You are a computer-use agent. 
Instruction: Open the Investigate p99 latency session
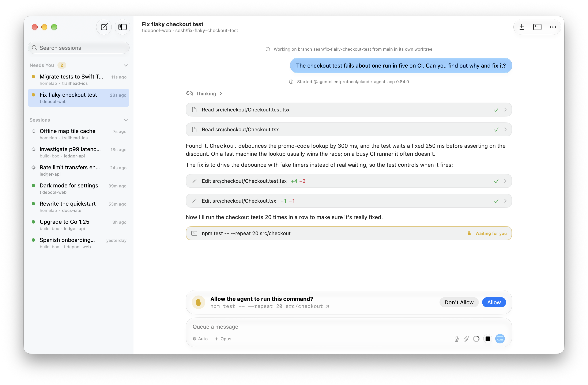[x=79, y=152]
